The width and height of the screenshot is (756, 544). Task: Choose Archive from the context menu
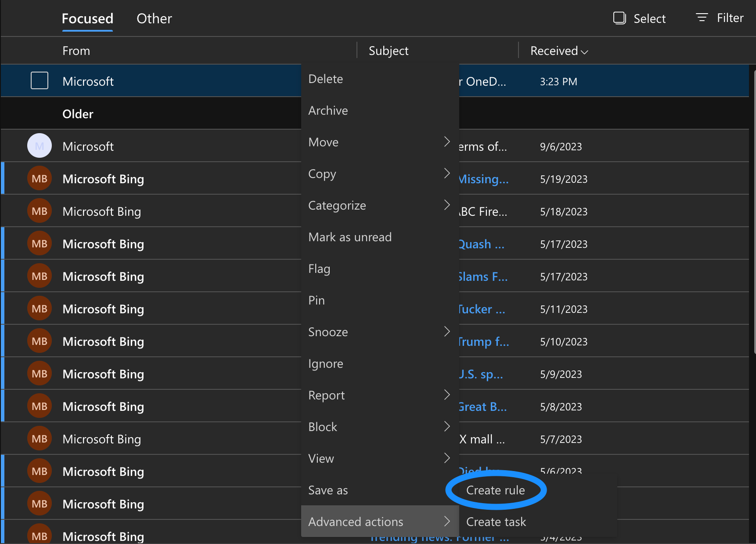pos(328,110)
